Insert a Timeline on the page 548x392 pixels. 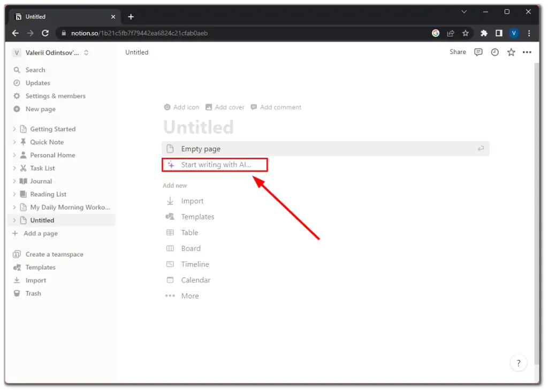(x=195, y=264)
